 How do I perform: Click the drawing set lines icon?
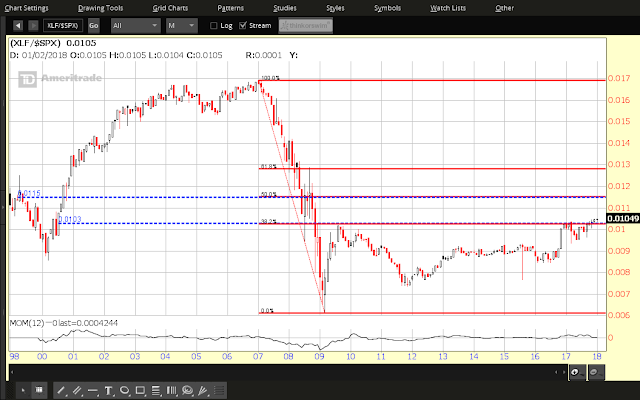tap(219, 391)
